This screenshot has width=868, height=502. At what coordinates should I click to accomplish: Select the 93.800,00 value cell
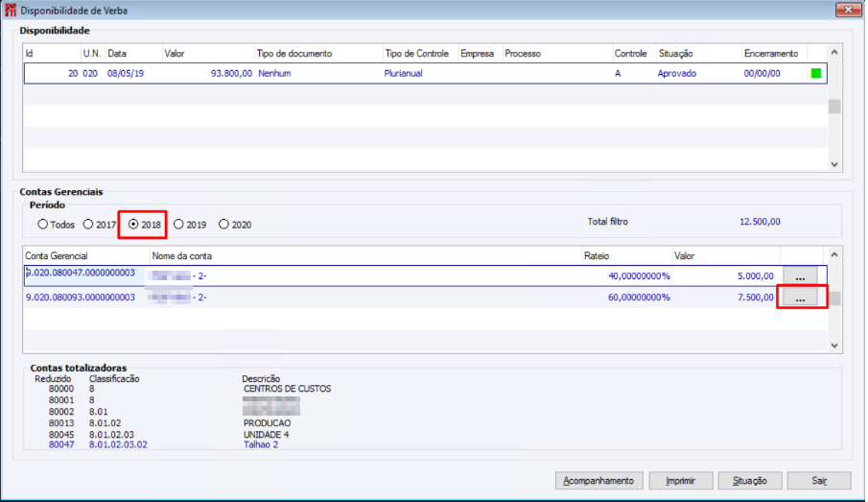click(x=231, y=73)
